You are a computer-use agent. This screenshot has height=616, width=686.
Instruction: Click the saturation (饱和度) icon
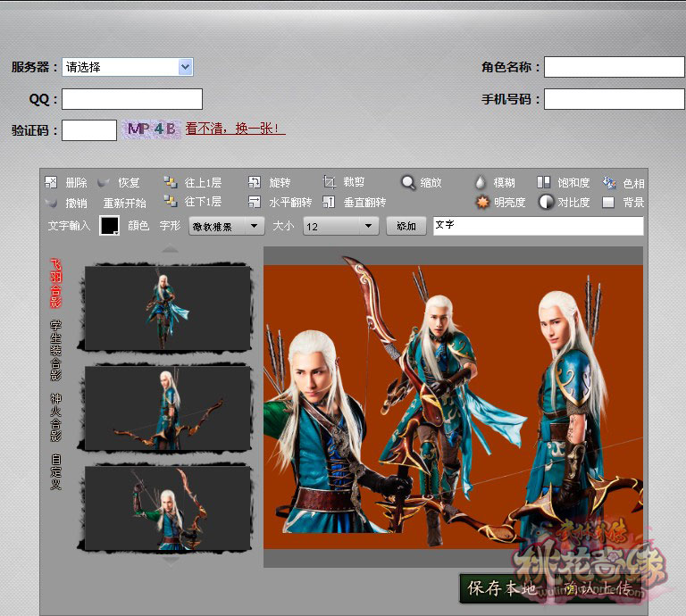coord(543,182)
